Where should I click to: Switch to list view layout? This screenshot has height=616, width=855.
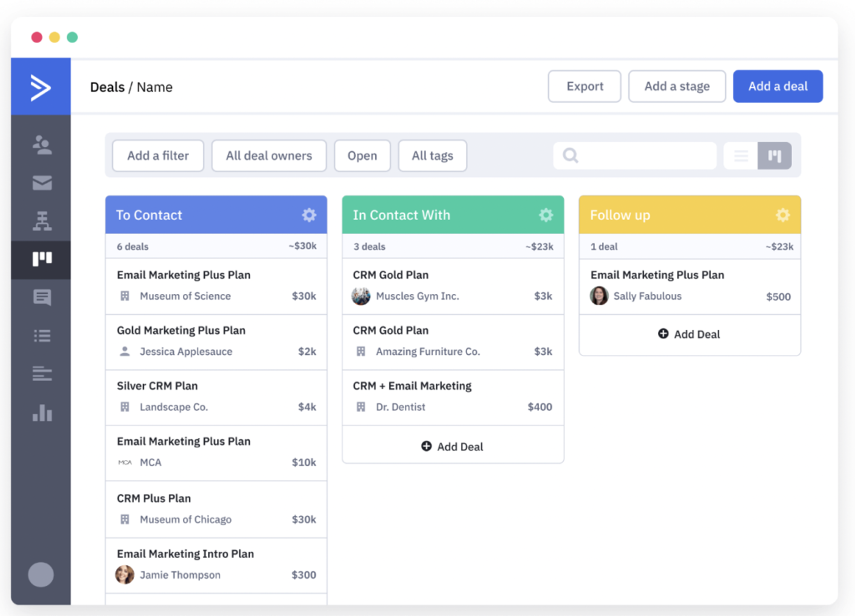coord(741,156)
